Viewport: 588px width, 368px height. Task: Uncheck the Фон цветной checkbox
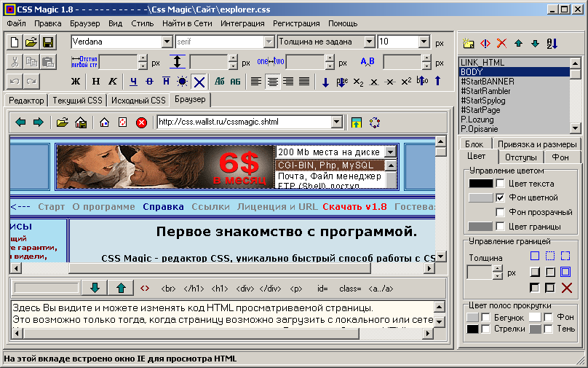[500, 197]
